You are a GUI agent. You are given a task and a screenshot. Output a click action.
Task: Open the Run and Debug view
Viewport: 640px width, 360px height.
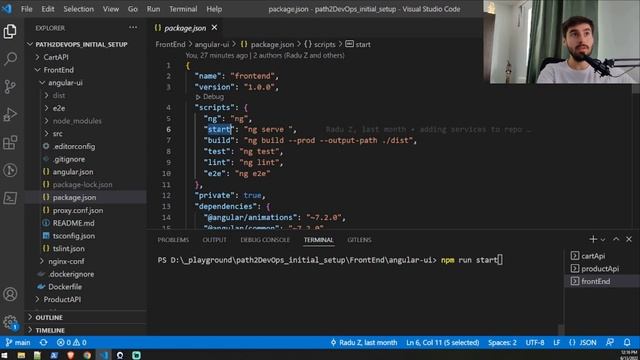pos(10,115)
